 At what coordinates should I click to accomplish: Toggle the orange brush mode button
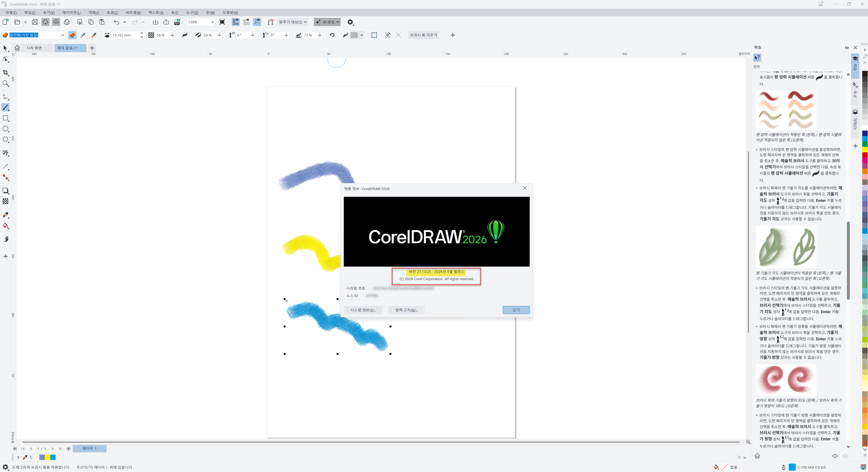72,35
